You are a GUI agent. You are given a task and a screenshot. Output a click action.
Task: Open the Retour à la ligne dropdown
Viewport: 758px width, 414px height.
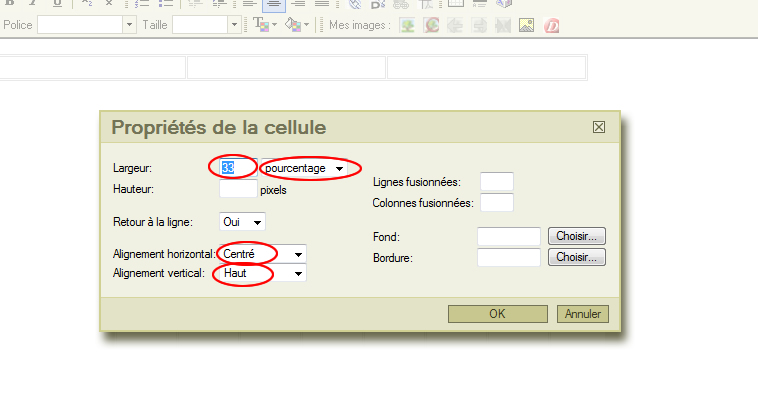point(242,222)
